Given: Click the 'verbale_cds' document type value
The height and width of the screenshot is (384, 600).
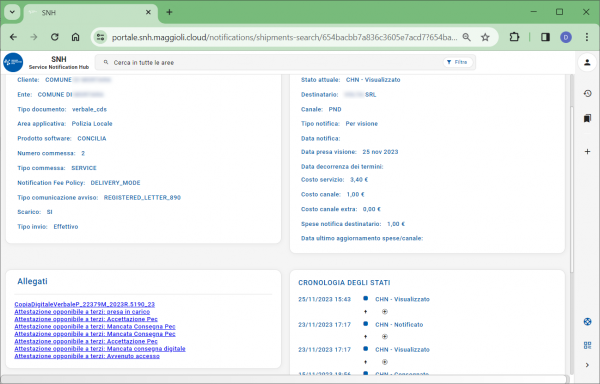Looking at the screenshot, I should 90,109.
